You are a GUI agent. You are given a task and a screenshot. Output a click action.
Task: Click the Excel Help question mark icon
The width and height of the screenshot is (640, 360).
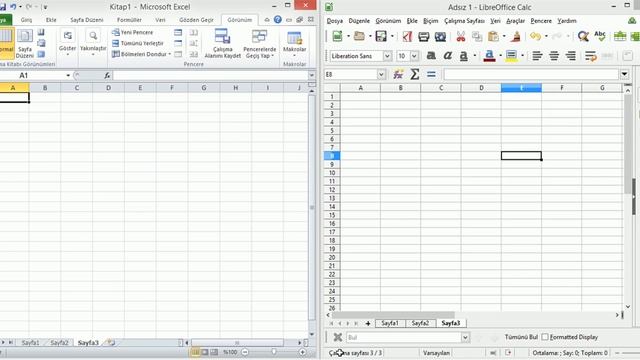(278, 19)
